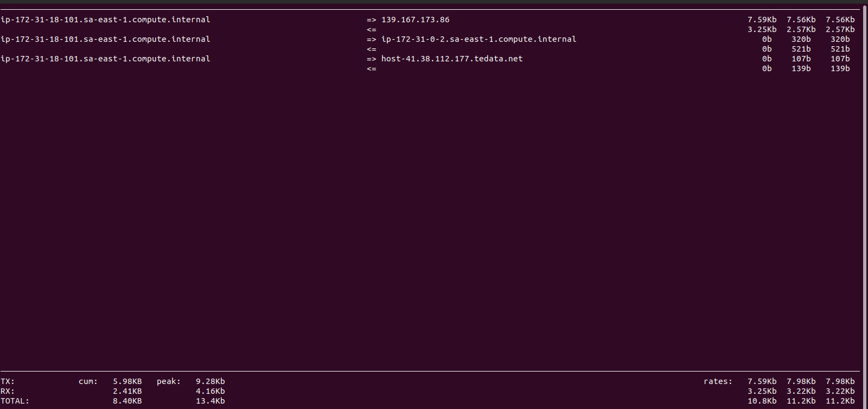Click outgoing arrow for ip-172-31-0-2 connection

point(371,39)
